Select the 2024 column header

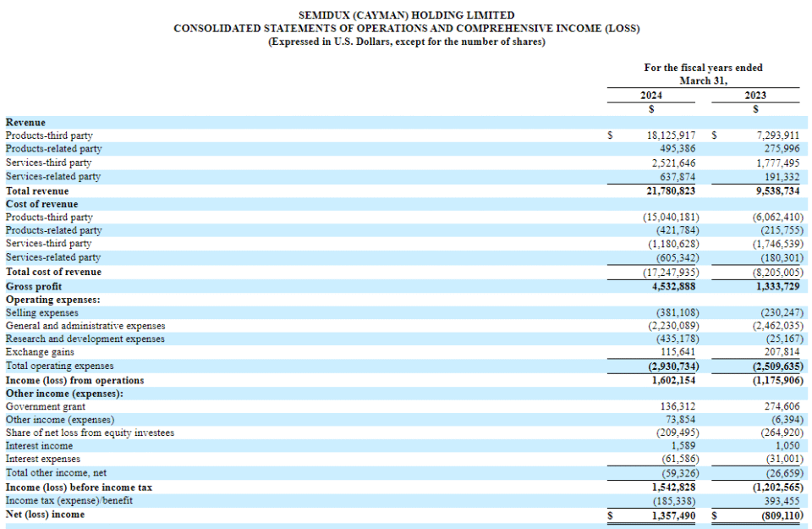[x=651, y=96]
